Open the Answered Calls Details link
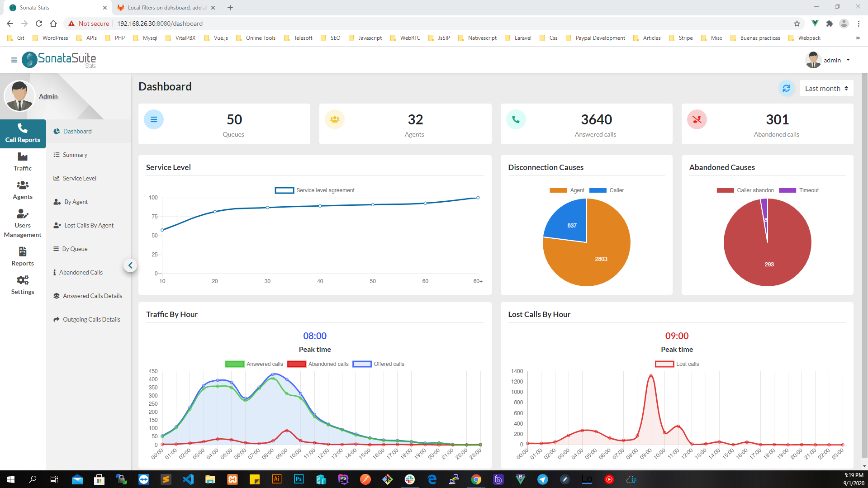The image size is (868, 488). tap(92, 296)
